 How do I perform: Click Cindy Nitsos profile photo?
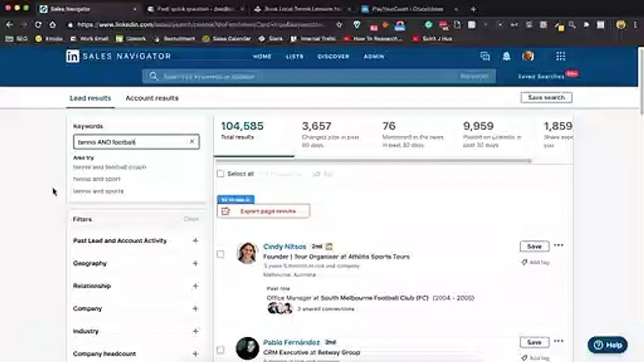pos(247,253)
